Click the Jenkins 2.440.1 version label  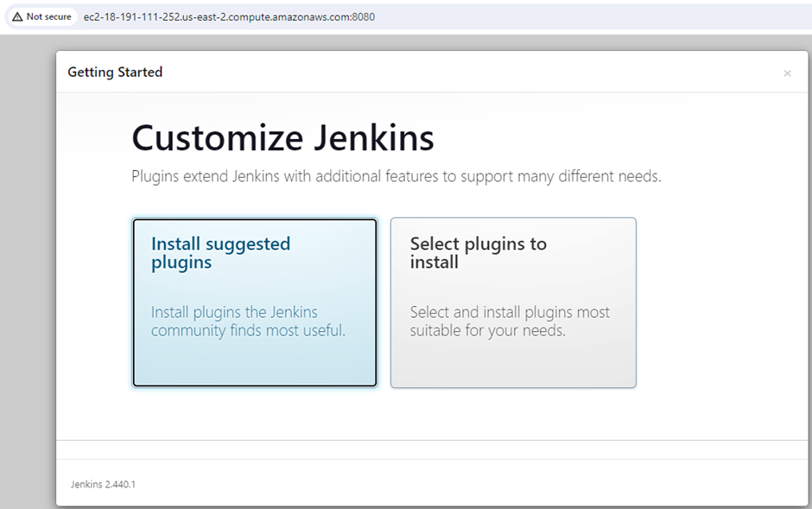click(x=103, y=484)
